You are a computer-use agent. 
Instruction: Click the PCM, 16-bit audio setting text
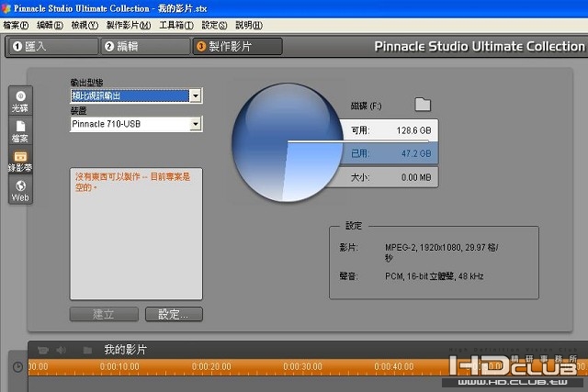coord(435,276)
